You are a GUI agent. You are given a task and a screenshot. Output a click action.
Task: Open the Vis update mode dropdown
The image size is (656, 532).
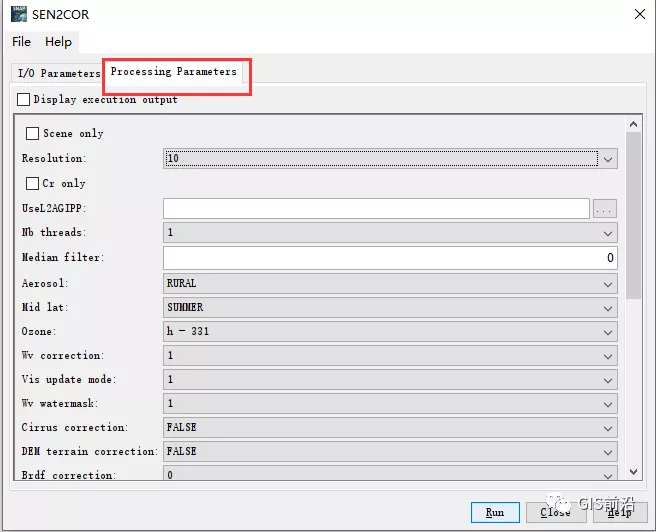point(390,380)
